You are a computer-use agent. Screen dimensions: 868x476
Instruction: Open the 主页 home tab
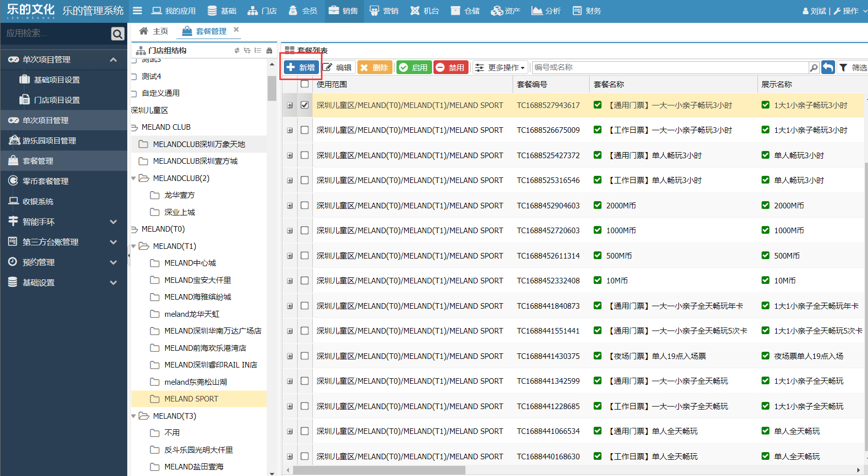(x=154, y=31)
